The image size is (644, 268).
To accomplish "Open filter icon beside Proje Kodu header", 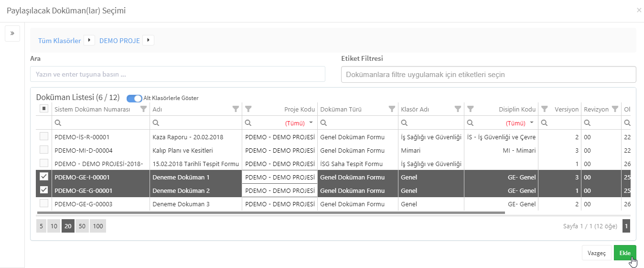I will (x=248, y=109).
